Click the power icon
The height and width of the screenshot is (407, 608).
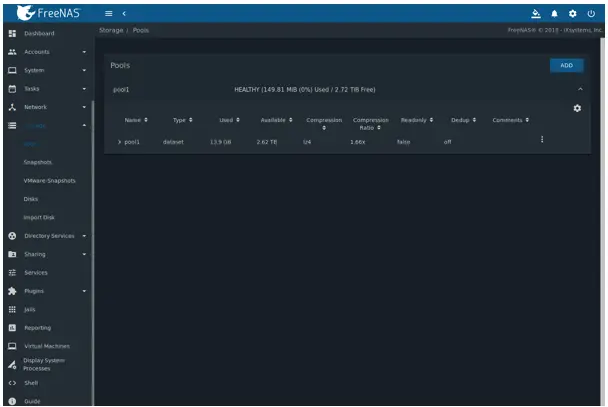[x=591, y=14]
